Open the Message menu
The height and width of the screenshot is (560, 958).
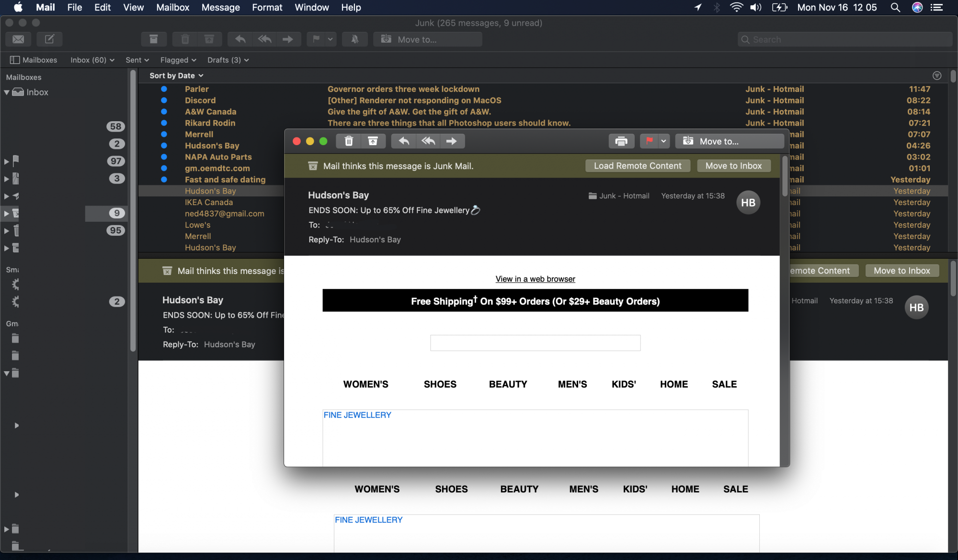(221, 7)
